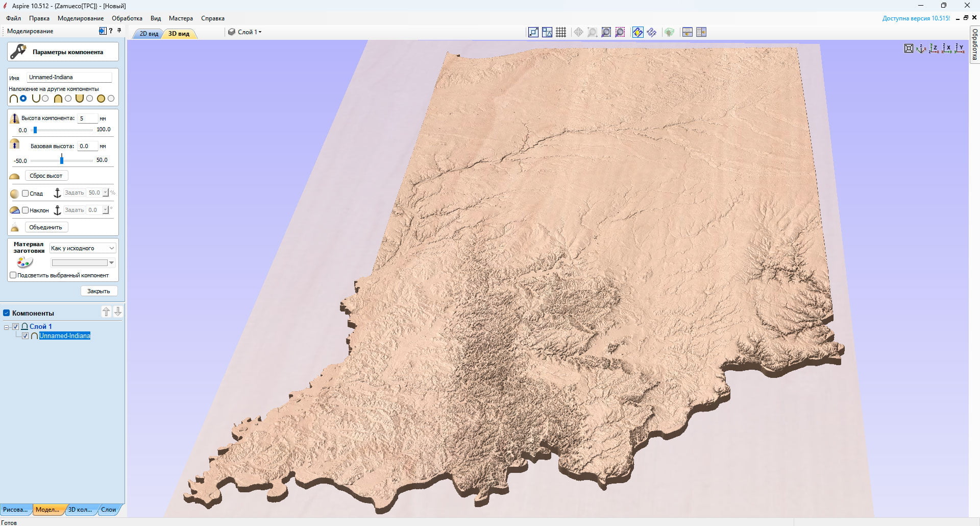Toggle the grid display icon
Screen dimensions: 980x526
[x=561, y=32]
